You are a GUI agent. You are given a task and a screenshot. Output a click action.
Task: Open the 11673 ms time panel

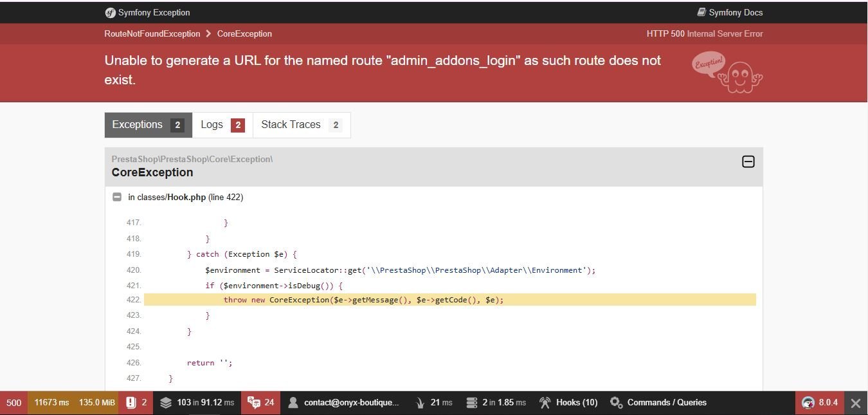coord(51,403)
